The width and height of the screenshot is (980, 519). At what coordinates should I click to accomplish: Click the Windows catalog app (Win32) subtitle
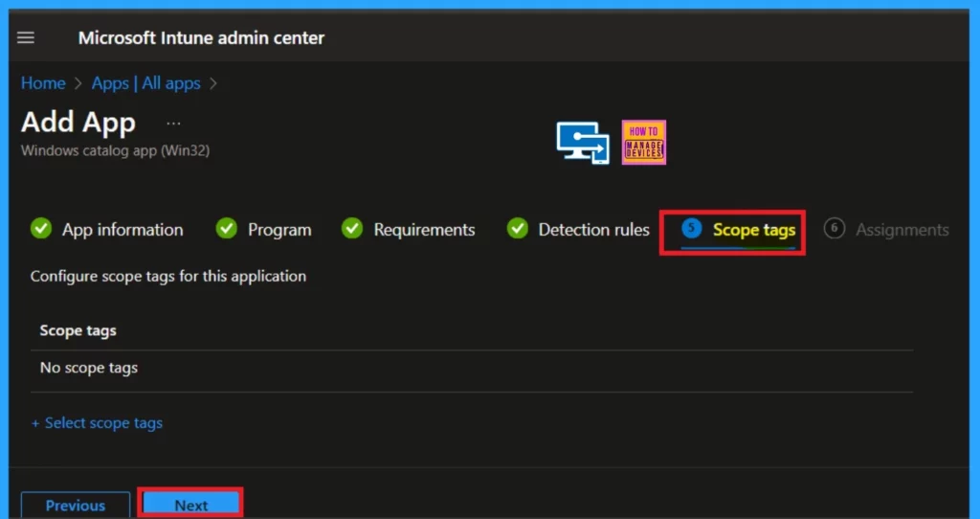pyautogui.click(x=115, y=150)
